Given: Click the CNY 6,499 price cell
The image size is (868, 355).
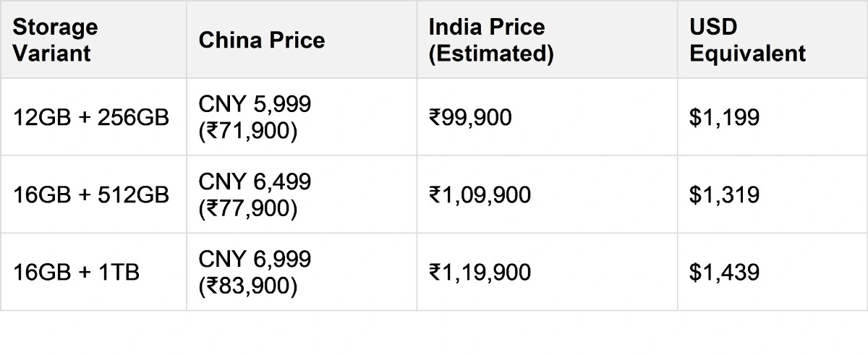Looking at the screenshot, I should pyautogui.click(x=255, y=182).
